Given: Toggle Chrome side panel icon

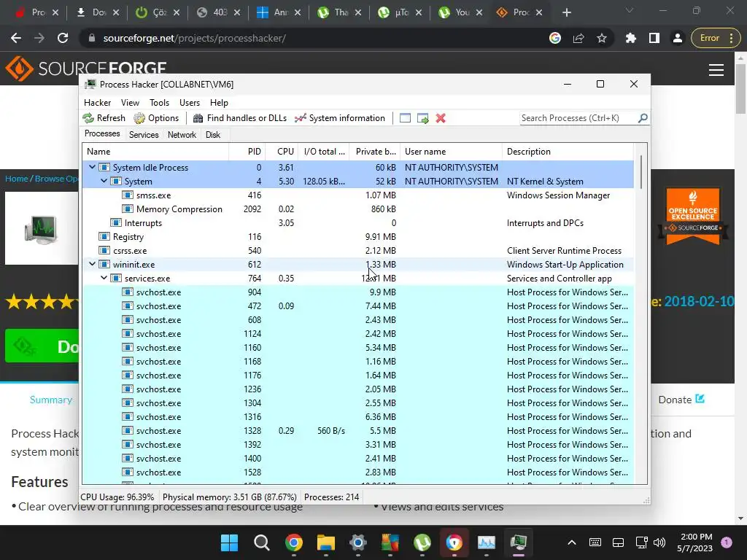Looking at the screenshot, I should (x=654, y=38).
